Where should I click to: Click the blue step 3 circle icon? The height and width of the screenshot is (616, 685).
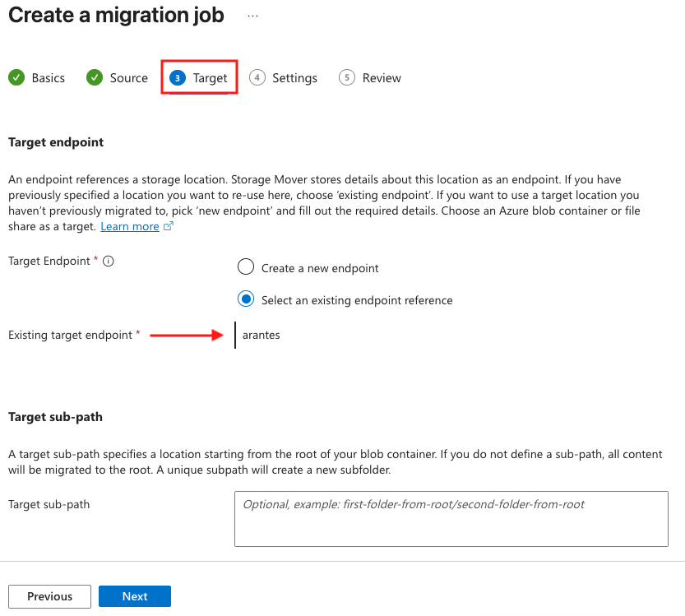tap(178, 77)
